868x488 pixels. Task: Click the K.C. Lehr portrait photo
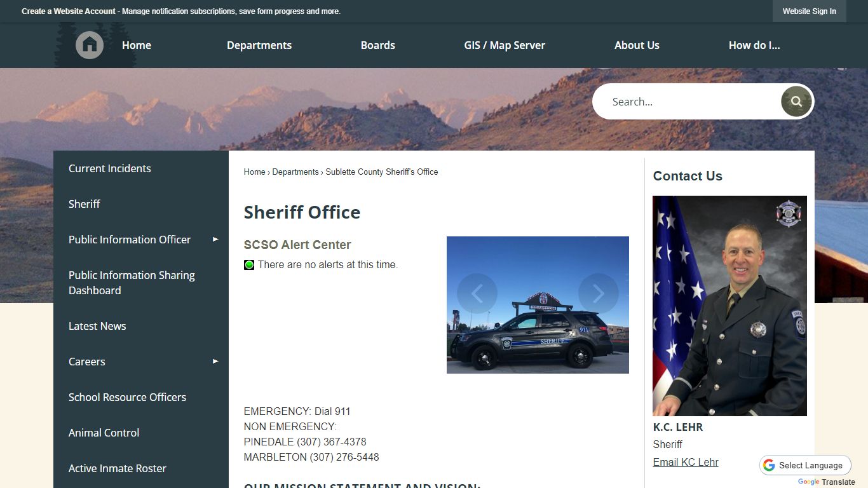pos(729,306)
